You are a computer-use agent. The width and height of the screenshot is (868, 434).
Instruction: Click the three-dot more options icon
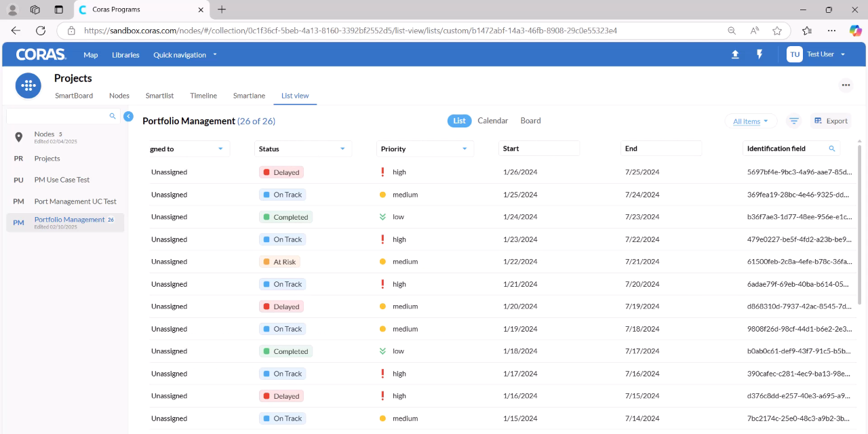click(x=846, y=85)
